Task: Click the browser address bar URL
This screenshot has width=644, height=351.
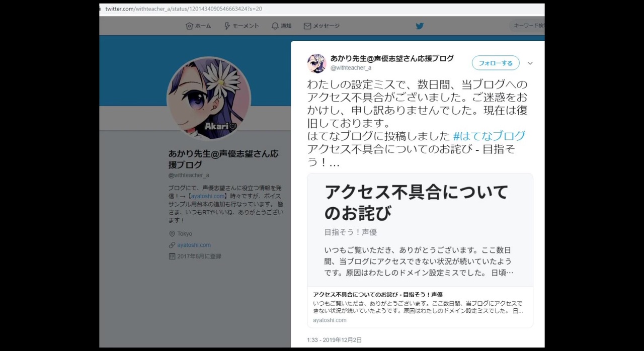Action: pyautogui.click(x=183, y=9)
